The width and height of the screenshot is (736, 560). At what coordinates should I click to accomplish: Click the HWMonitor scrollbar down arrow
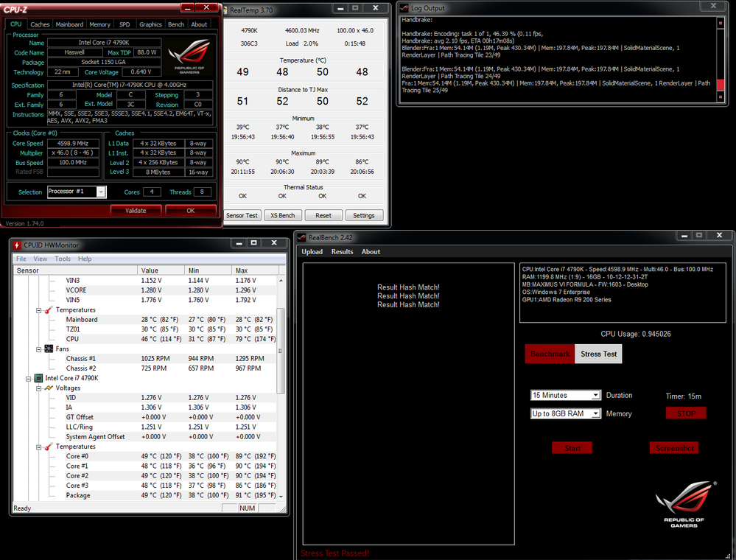[x=281, y=496]
